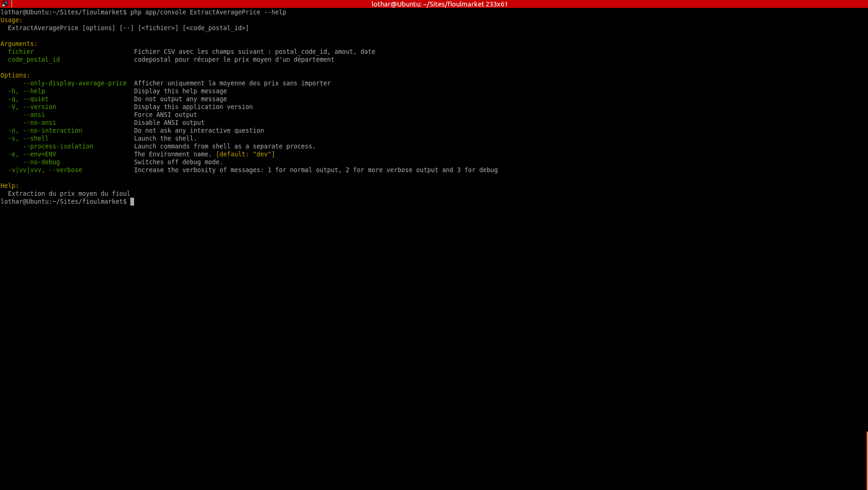Image resolution: width=868 pixels, height=490 pixels.
Task: Click the '-h, --help' option
Action: coord(26,91)
